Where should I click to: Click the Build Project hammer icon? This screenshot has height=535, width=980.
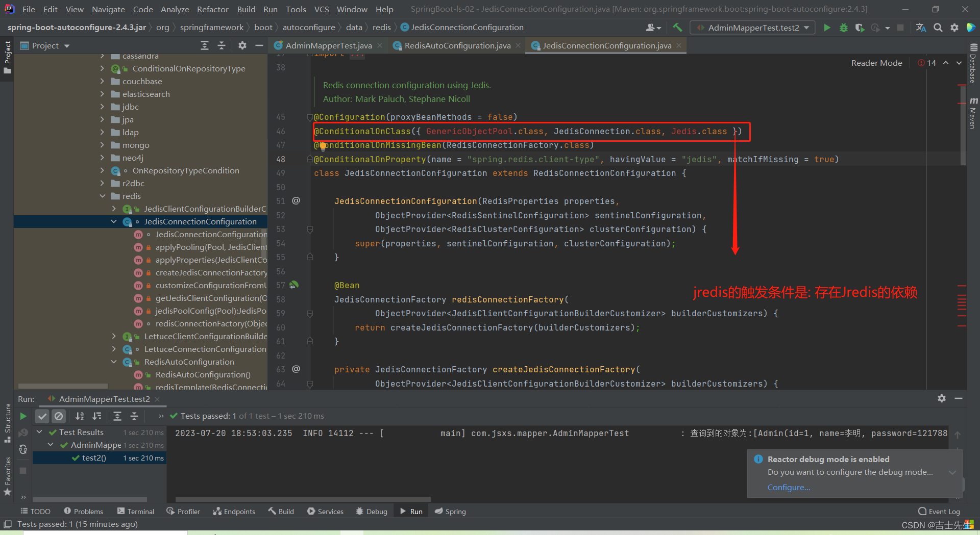pos(677,28)
